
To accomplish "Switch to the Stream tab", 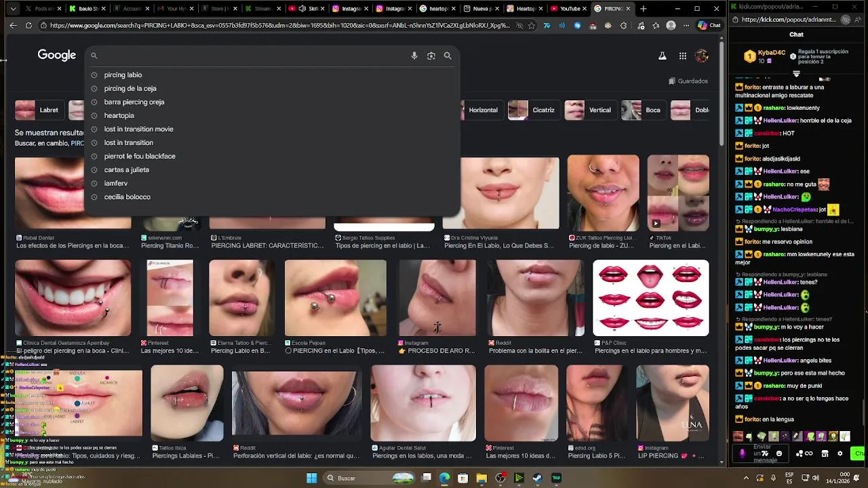I will 262,9.
